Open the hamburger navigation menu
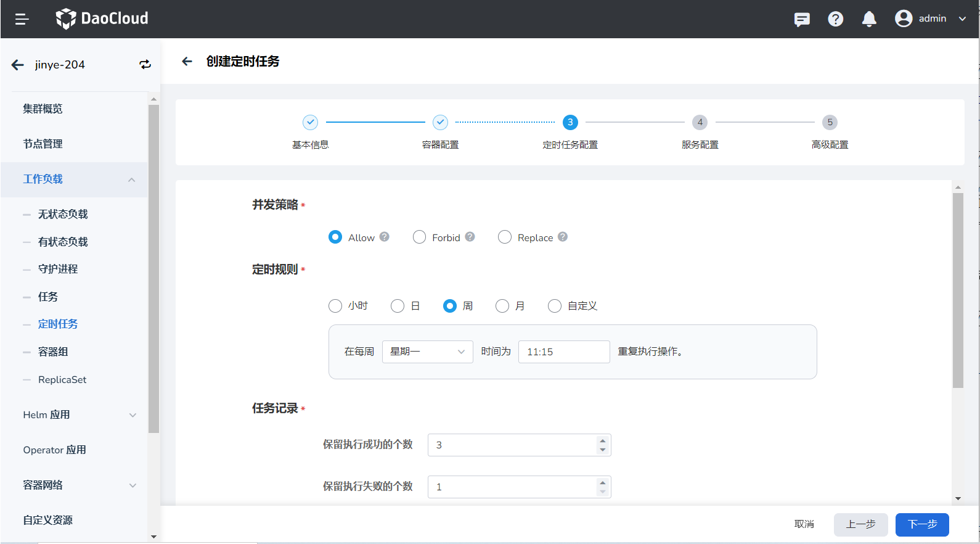 (x=22, y=19)
